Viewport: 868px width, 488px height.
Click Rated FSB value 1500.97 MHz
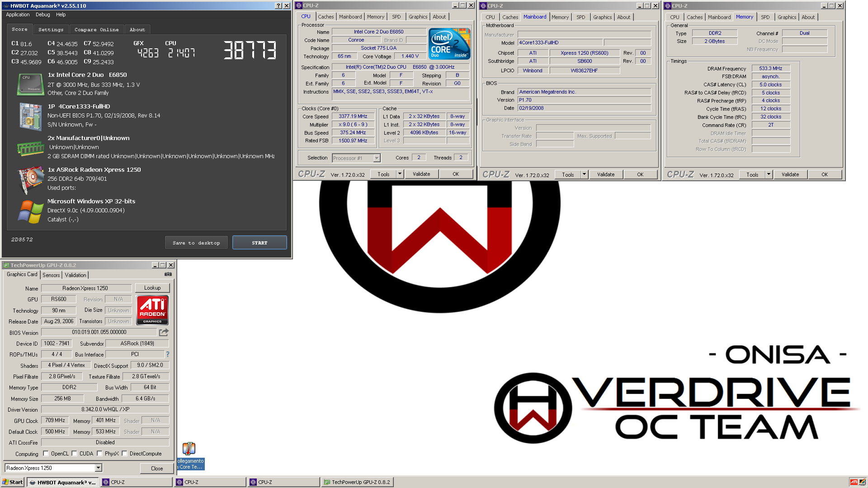(x=353, y=141)
